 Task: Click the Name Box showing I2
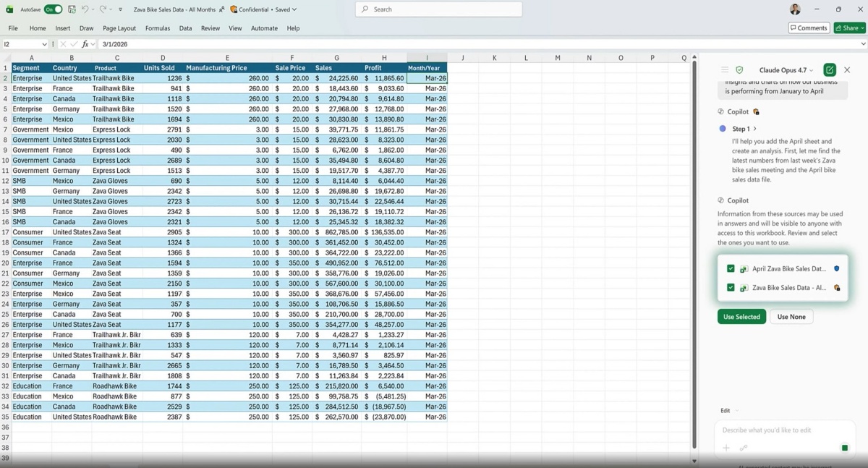pos(20,44)
